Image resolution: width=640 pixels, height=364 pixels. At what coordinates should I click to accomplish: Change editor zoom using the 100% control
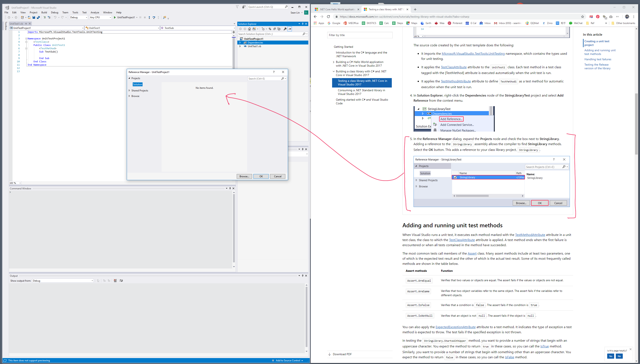14,183
